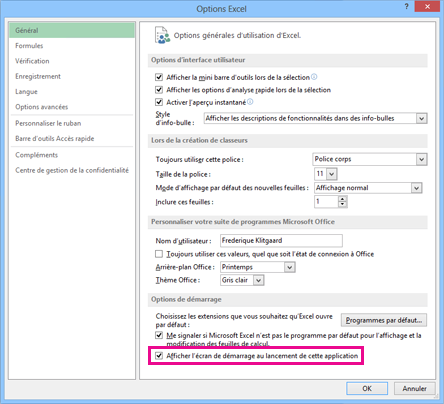Click the Options d'interface utilisateur heading
The width and height of the screenshot is (444, 404).
198,60
